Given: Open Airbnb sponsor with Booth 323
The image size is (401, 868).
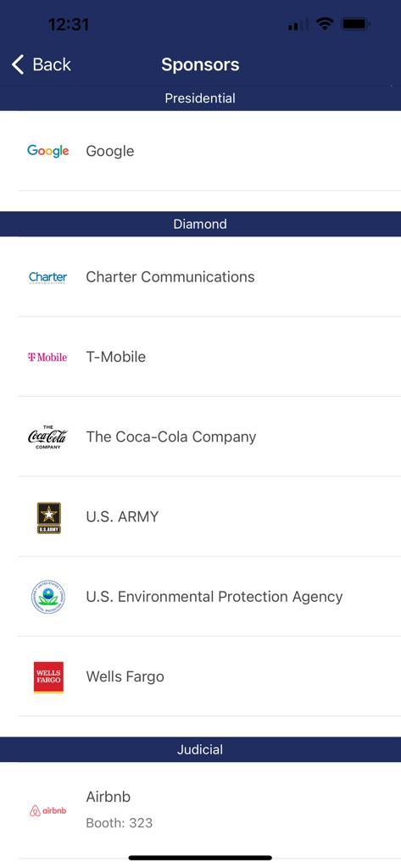Looking at the screenshot, I should (200, 810).
